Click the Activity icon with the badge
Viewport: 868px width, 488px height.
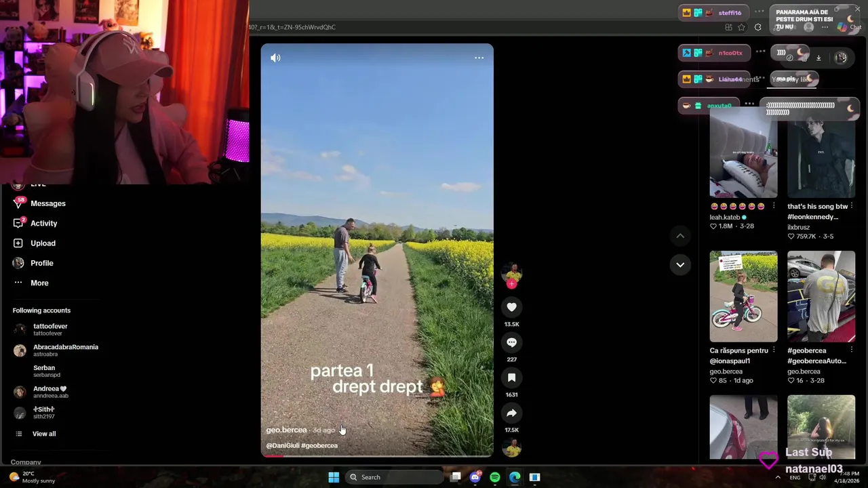pyautogui.click(x=18, y=223)
